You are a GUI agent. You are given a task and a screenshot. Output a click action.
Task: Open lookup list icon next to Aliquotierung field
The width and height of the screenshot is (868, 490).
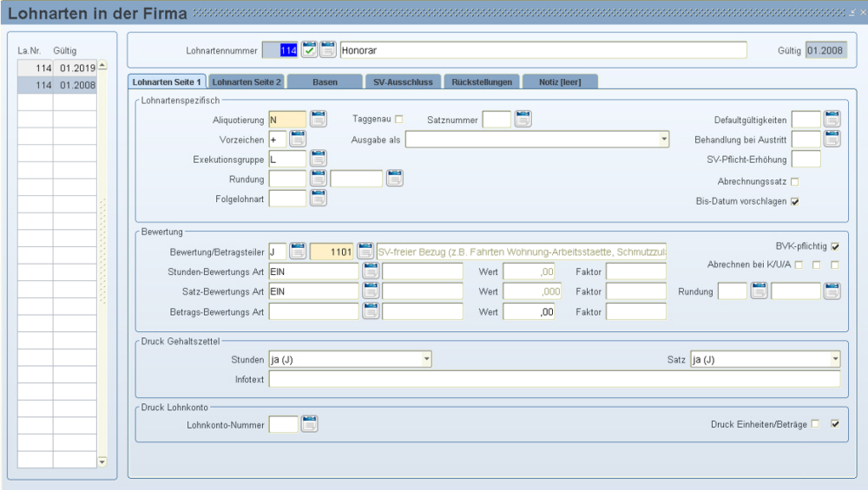(319, 120)
